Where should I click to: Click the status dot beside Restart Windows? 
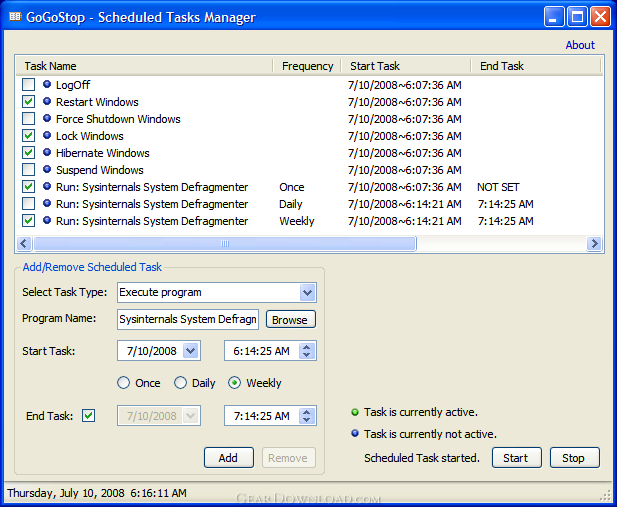(47, 101)
